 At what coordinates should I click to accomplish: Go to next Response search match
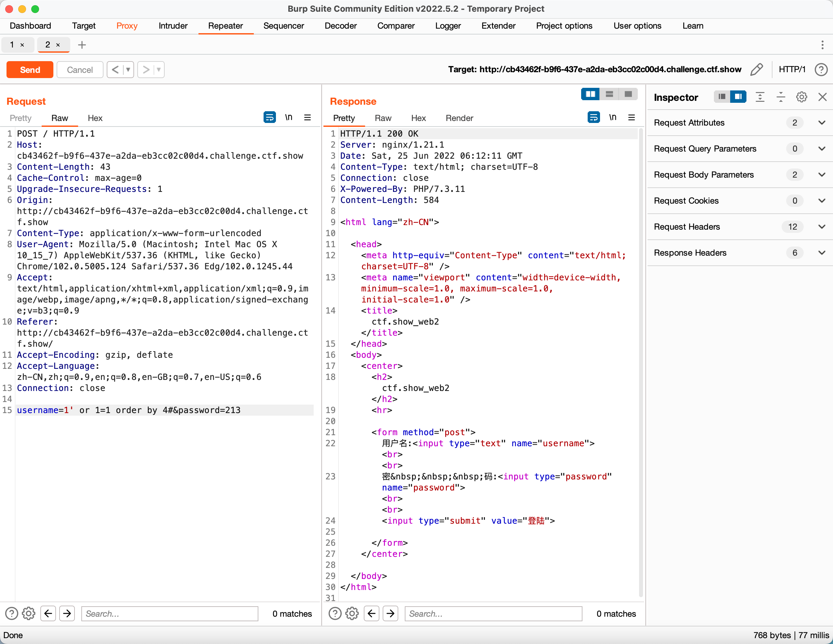[x=390, y=613]
